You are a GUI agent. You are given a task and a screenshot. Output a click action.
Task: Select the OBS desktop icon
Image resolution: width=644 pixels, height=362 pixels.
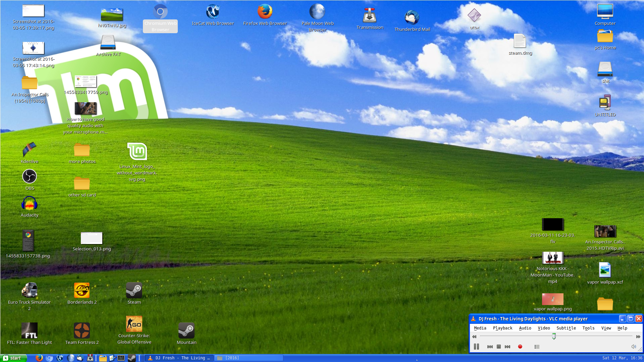point(30,177)
